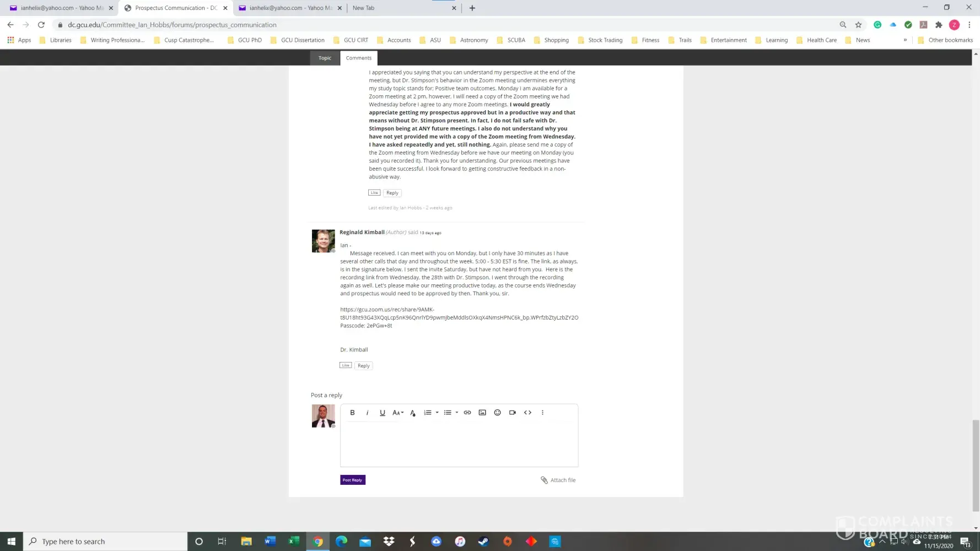Click the page vertical scrollbar thumb

pos(976,466)
